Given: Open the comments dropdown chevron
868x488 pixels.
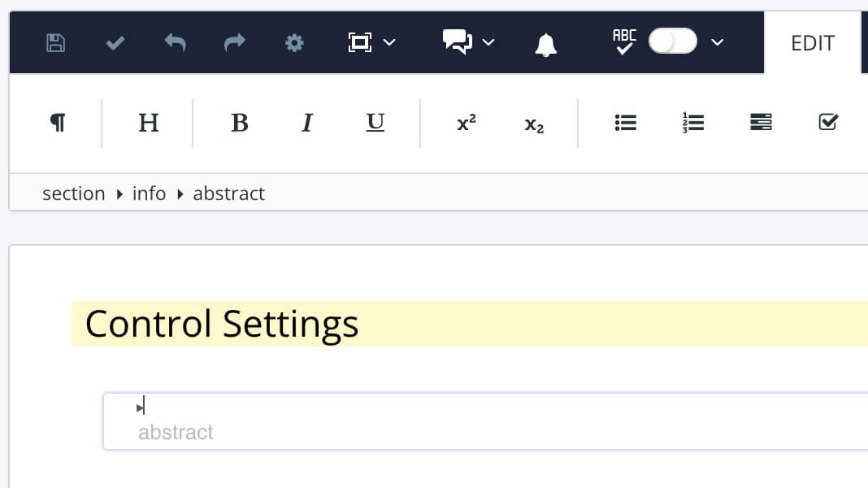Looking at the screenshot, I should (487, 43).
